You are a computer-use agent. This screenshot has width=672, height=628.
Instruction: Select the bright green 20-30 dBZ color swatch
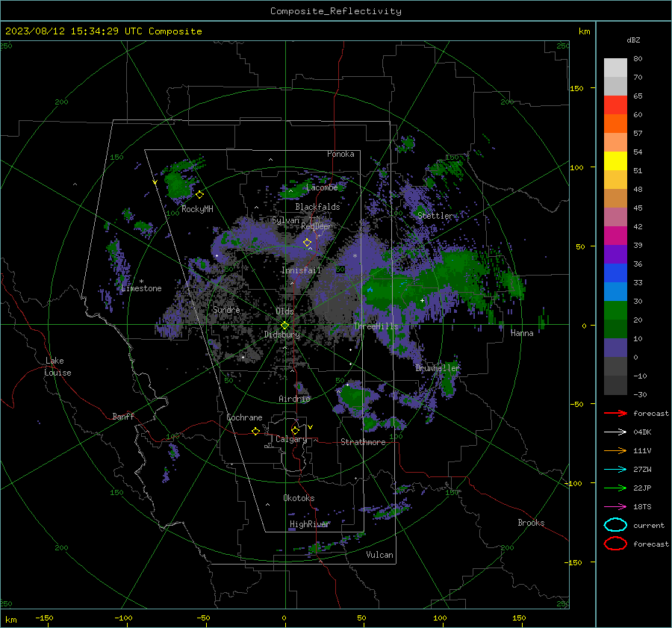(x=615, y=311)
